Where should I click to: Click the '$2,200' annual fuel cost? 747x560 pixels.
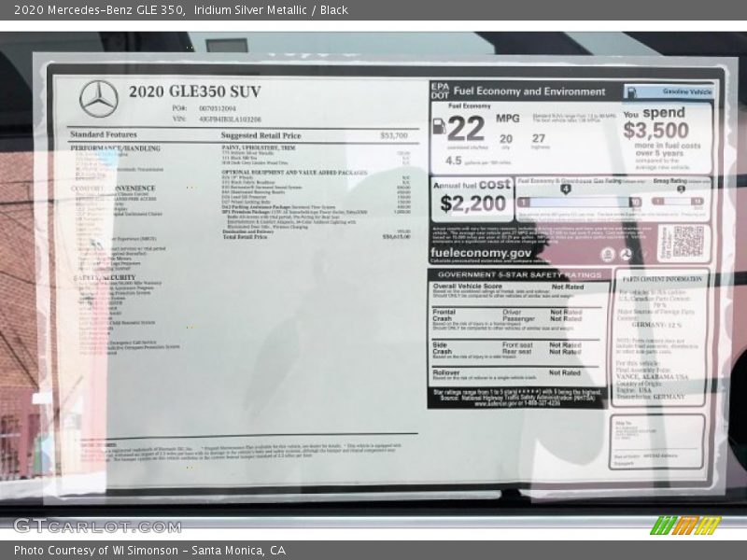tap(473, 203)
